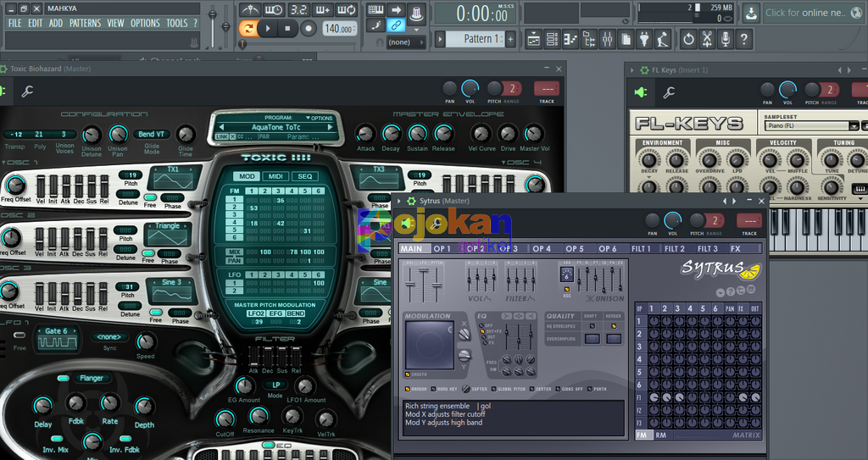Select the MIDI tab in Toxic matrix
Image resolution: width=868 pixels, height=460 pixels.
click(x=275, y=176)
